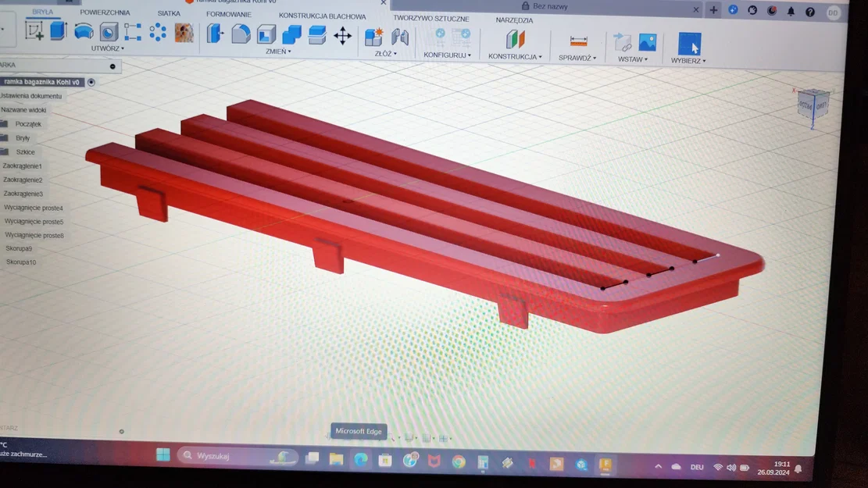Switch to the TWORZYWO SZTUCZNE tab
Viewport: 868px width, 488px height.
click(431, 18)
